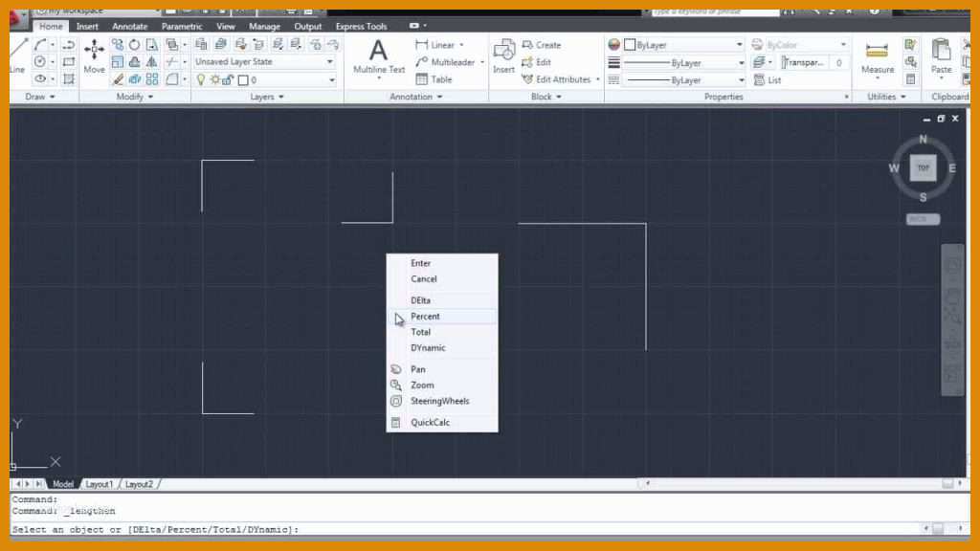Activate the Fillet tool
This screenshot has width=980, height=551.
(171, 79)
